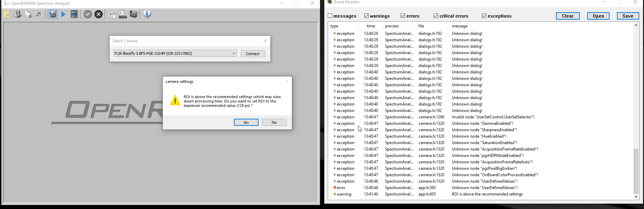Click the gray checkmark circle icon
The image size is (644, 209).
point(88,14)
